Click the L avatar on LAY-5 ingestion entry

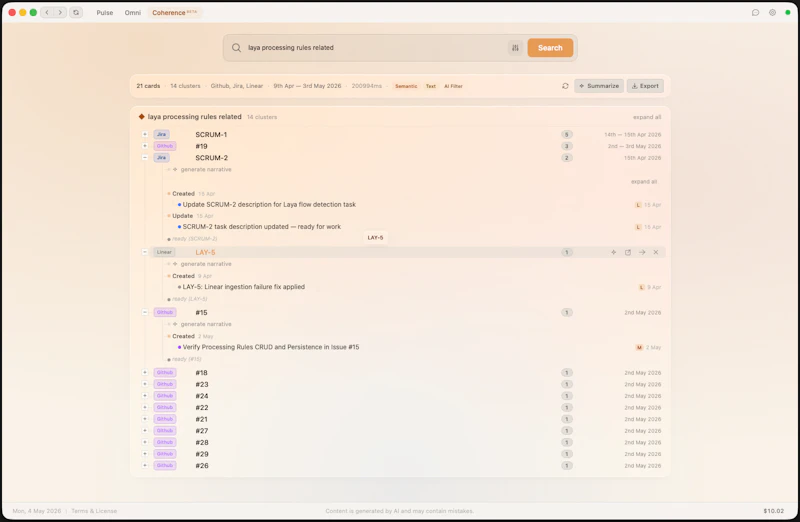click(x=641, y=287)
